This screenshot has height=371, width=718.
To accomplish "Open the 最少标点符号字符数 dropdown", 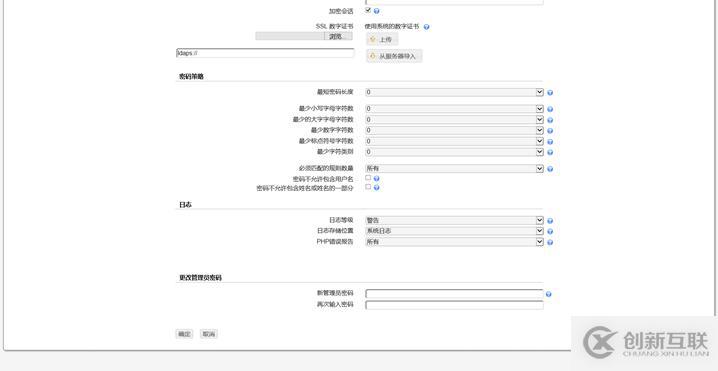I will 454,141.
